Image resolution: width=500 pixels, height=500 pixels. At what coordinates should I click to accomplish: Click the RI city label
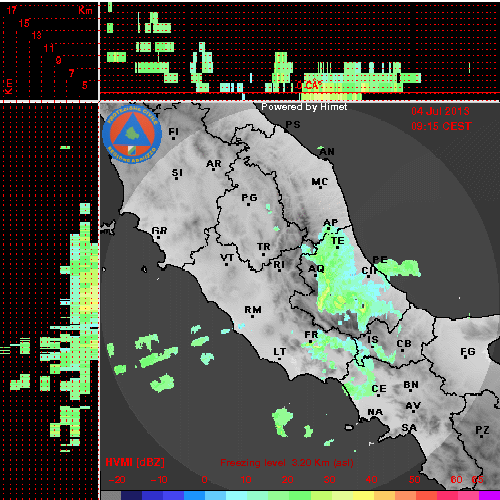[279, 264]
